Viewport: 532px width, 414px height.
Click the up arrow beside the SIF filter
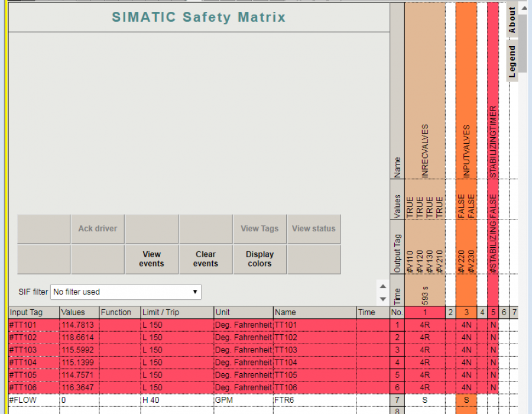point(382,286)
